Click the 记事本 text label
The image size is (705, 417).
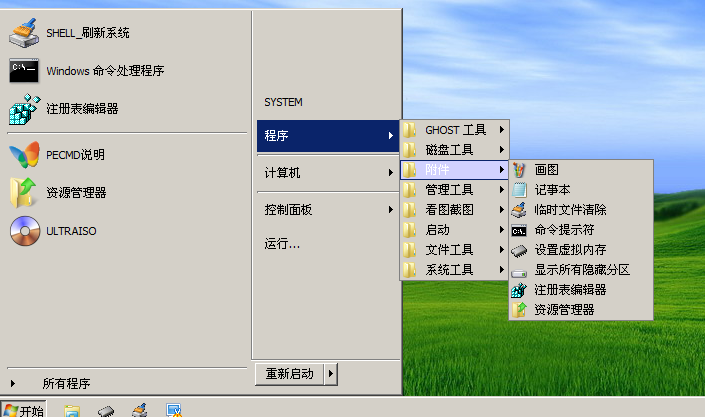(x=552, y=189)
